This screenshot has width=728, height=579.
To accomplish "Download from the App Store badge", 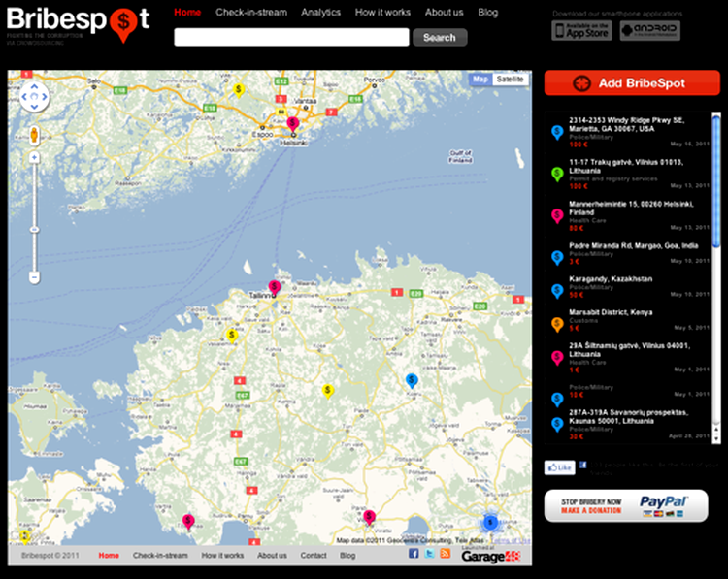I will 581,31.
